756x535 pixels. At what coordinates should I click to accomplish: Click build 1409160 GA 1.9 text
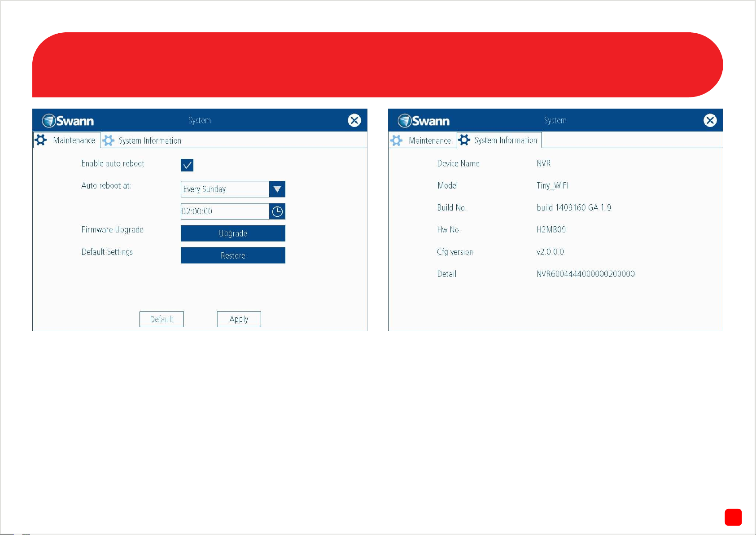click(x=574, y=207)
